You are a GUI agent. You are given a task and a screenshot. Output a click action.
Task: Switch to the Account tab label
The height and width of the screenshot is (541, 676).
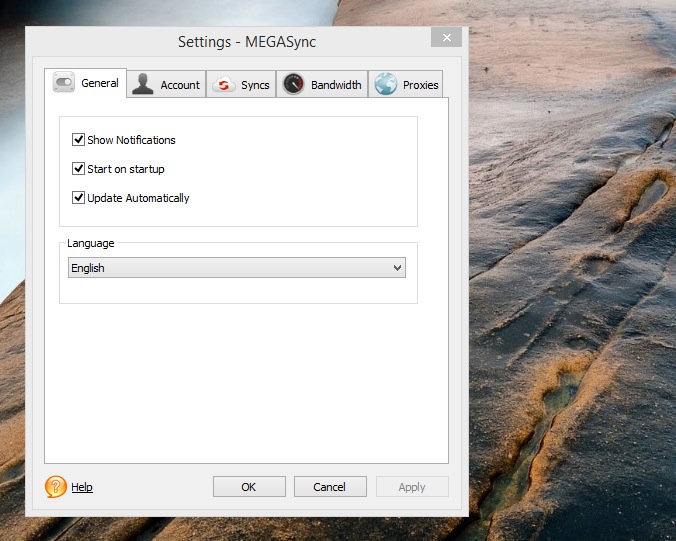point(180,85)
